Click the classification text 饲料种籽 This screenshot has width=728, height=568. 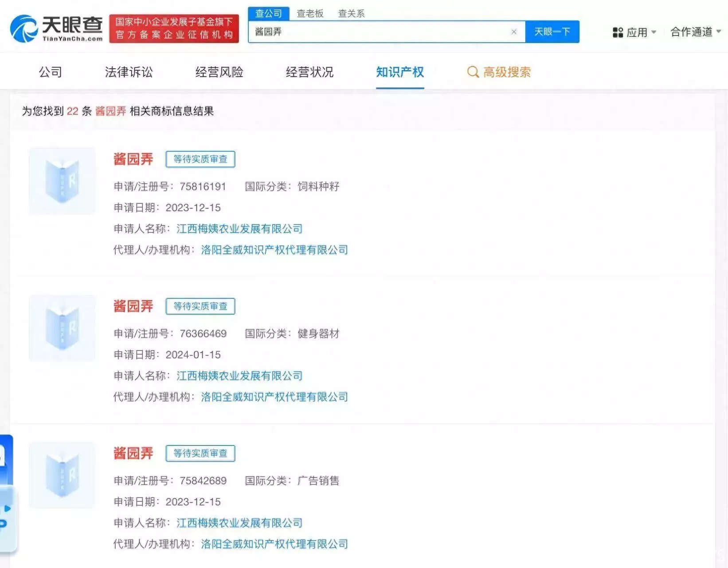[x=318, y=186]
